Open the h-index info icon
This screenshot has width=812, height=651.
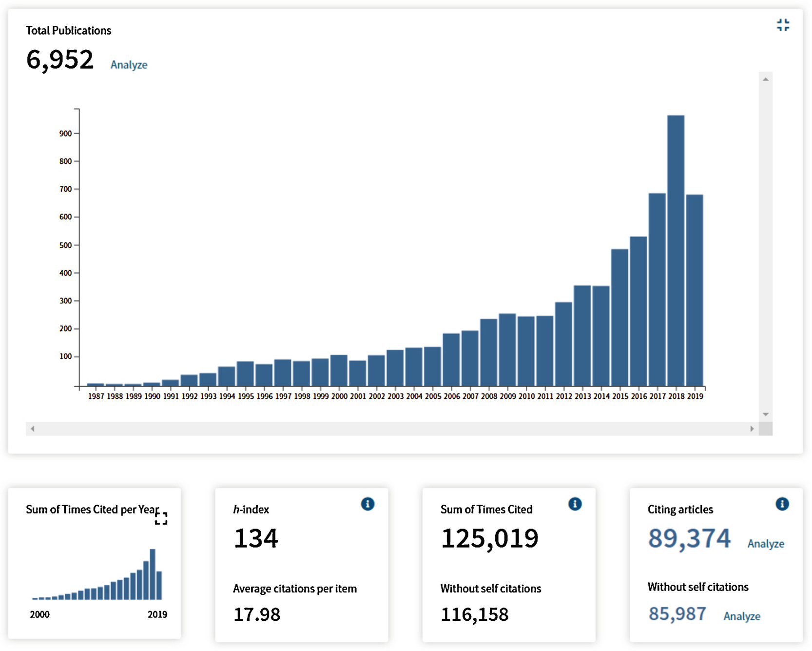367,504
